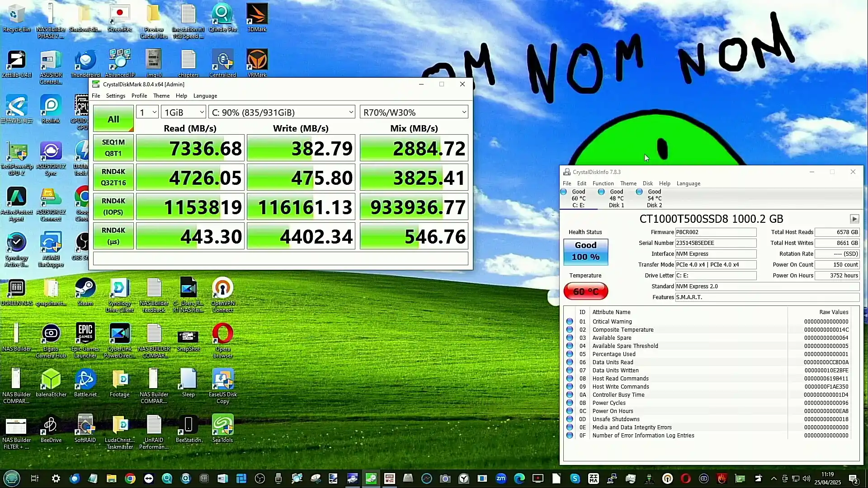Click the Serial Number field

(x=716, y=243)
